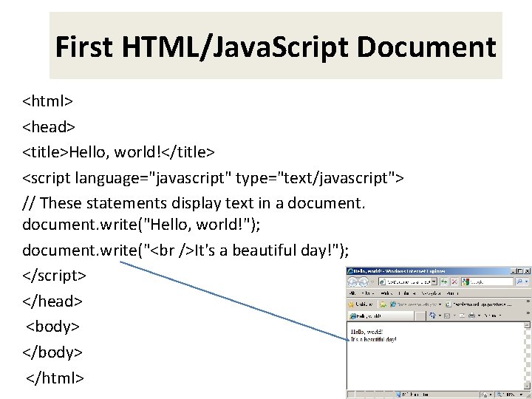The image size is (532, 399).
Task: Click the closing </html> tag line
Action: 55,378
